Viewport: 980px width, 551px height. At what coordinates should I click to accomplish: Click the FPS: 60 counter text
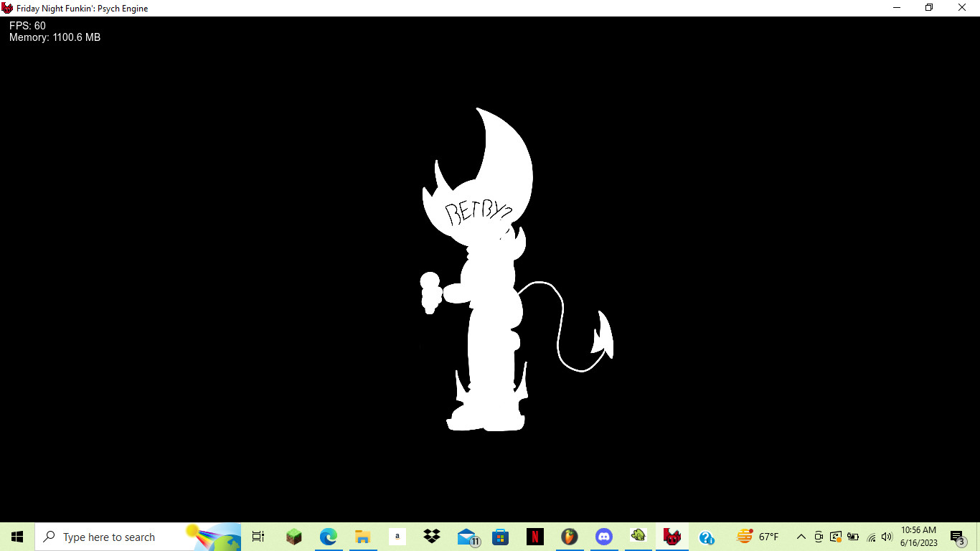(x=27, y=26)
